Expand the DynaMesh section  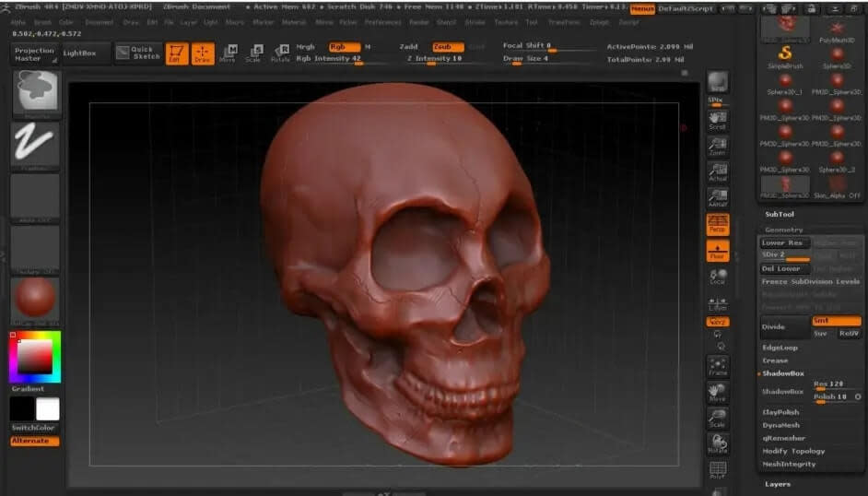[780, 425]
